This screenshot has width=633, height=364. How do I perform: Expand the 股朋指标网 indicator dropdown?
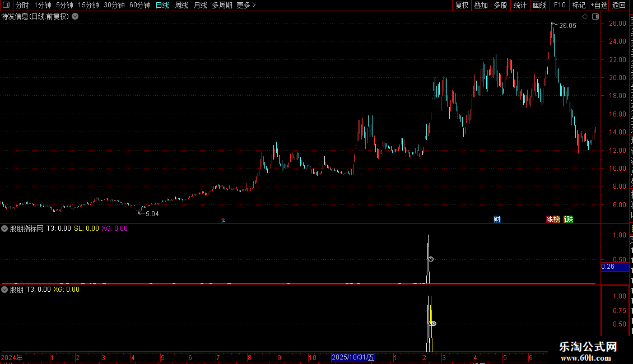tap(4, 228)
